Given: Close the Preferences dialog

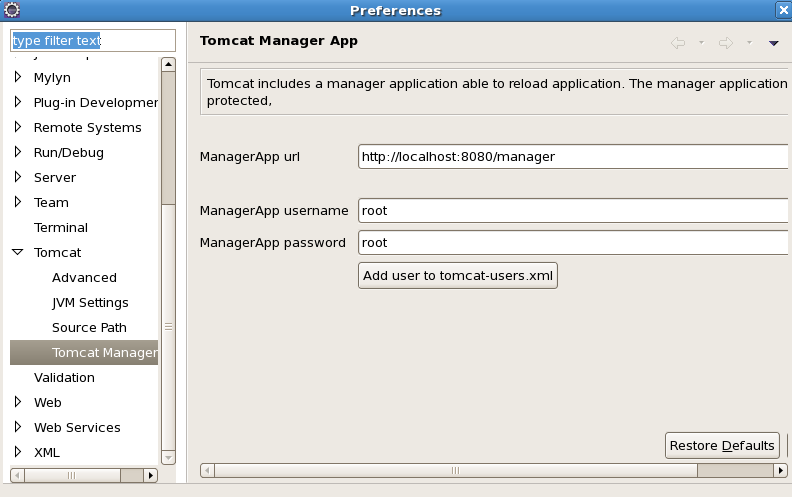Looking at the screenshot, I should (783, 10).
